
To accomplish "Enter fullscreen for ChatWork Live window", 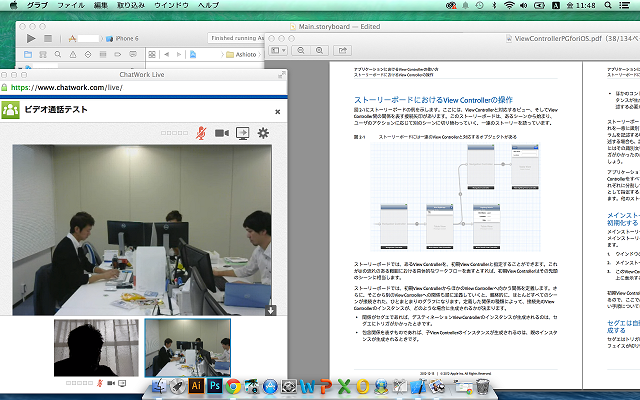I will (282, 75).
